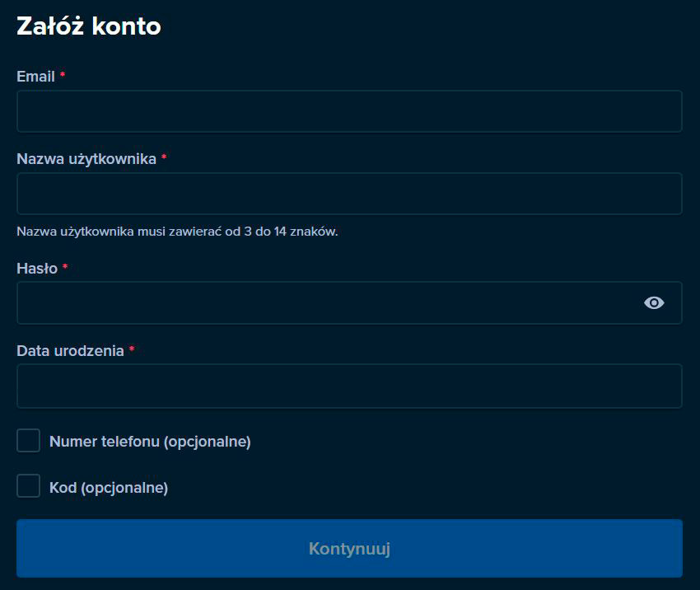Click the Kontynuuj button
This screenshot has height=590, width=700.
(x=349, y=548)
